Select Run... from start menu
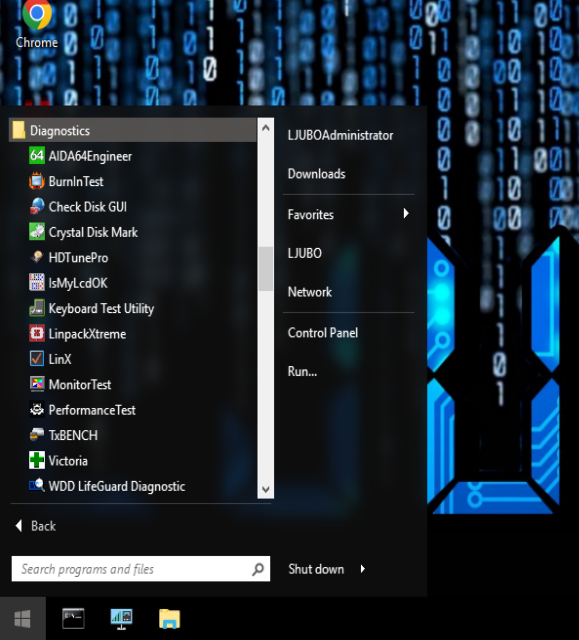This screenshot has height=640, width=579. point(302,371)
